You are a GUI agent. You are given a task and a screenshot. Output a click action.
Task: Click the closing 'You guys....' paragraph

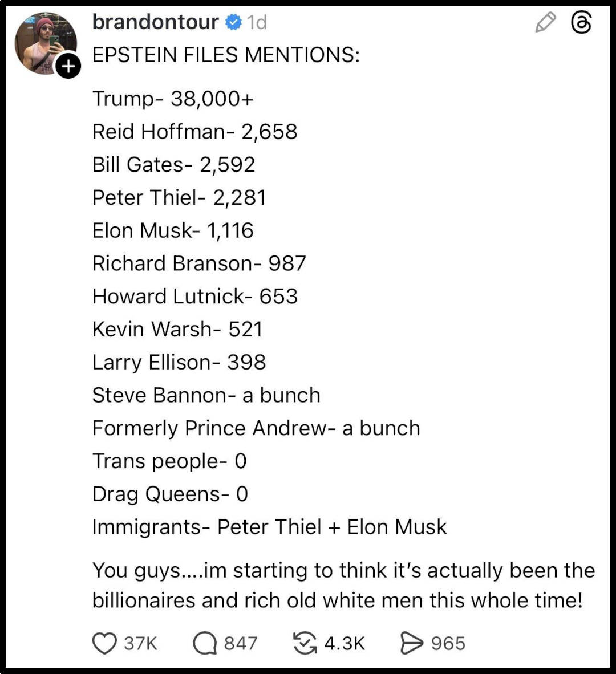click(342, 585)
